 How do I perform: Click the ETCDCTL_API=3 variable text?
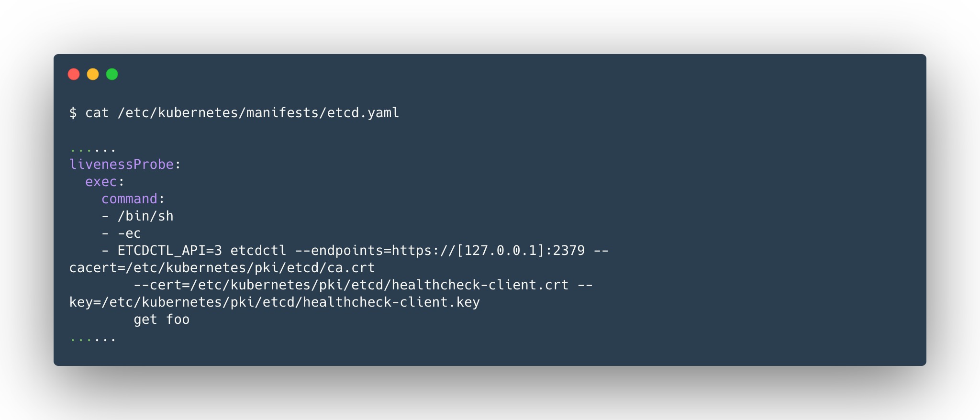tap(170, 251)
